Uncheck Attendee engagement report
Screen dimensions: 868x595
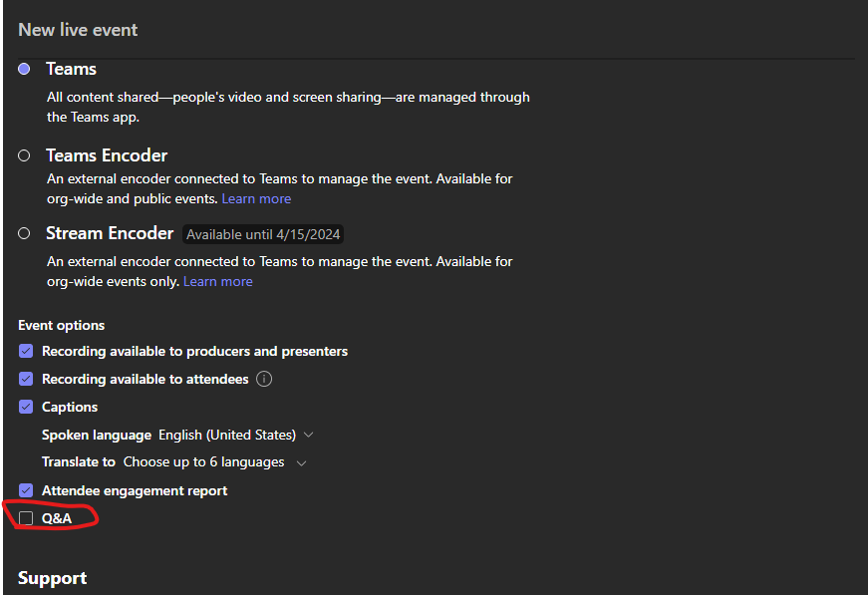tap(26, 490)
